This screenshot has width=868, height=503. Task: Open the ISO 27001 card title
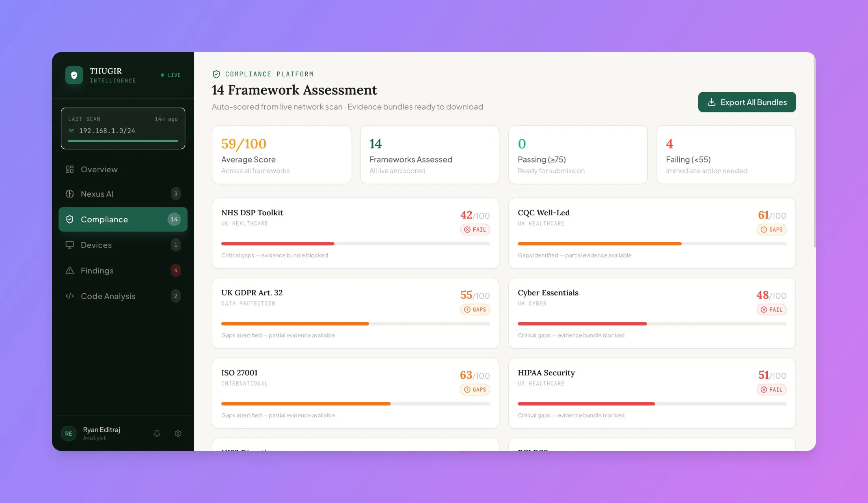[x=240, y=373]
